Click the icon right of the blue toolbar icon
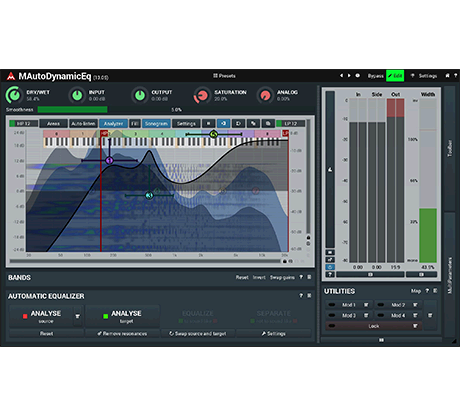460x416 pixels. (x=238, y=124)
